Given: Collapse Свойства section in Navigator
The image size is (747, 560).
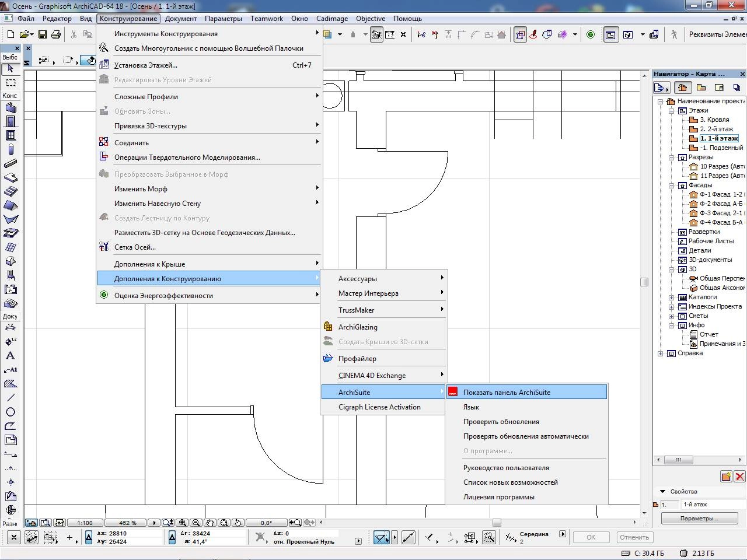Looking at the screenshot, I should [x=662, y=492].
